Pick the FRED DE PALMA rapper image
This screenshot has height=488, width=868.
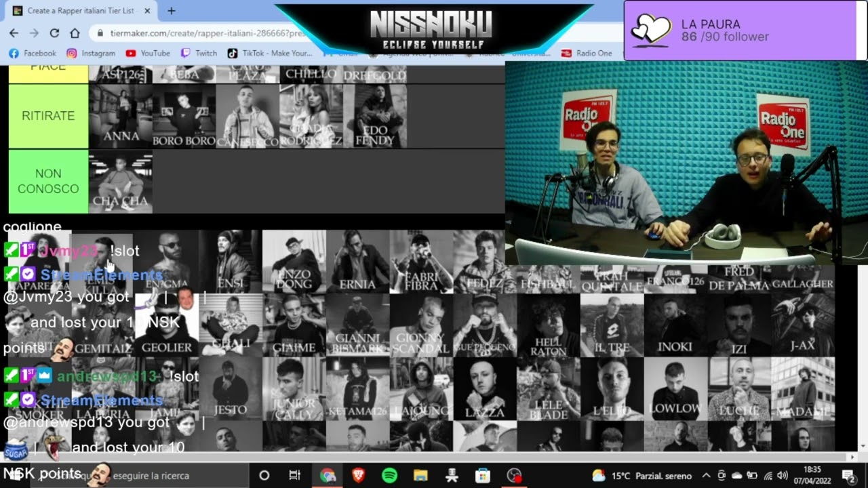pos(739,279)
